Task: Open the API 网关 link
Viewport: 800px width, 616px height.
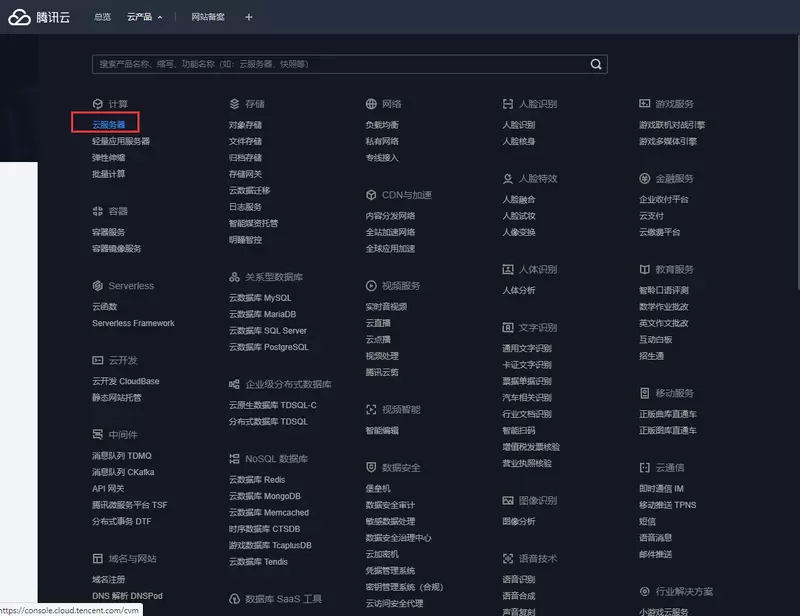Action: pos(108,488)
